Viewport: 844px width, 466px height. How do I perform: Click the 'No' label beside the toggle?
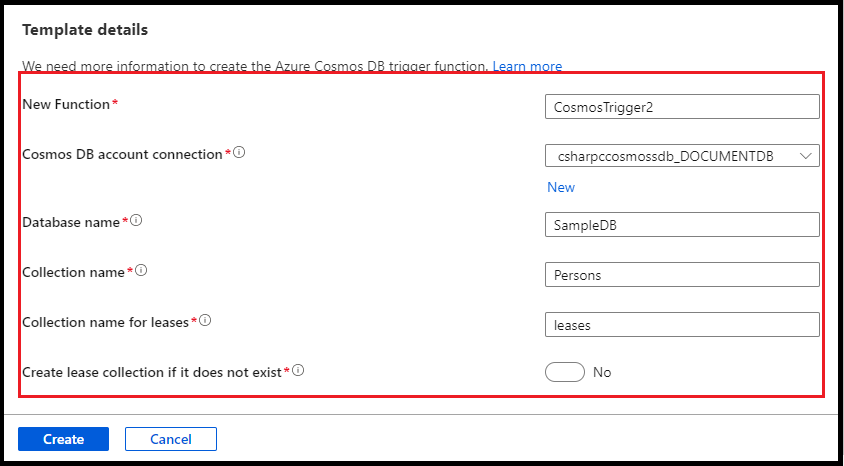coord(602,372)
